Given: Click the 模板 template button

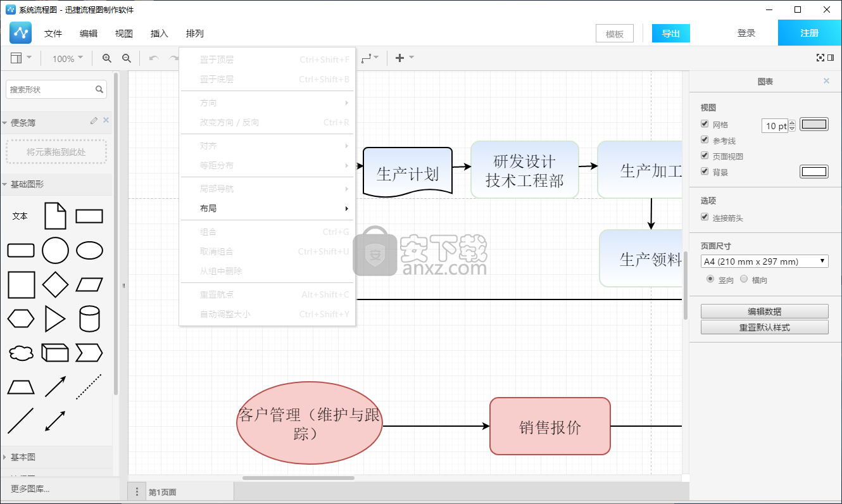Looking at the screenshot, I should (x=615, y=34).
